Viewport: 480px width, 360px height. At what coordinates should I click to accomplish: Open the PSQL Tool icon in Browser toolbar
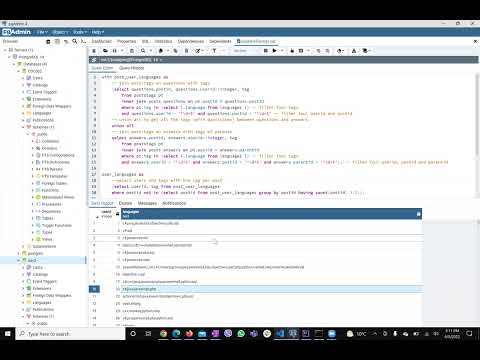click(83, 41)
